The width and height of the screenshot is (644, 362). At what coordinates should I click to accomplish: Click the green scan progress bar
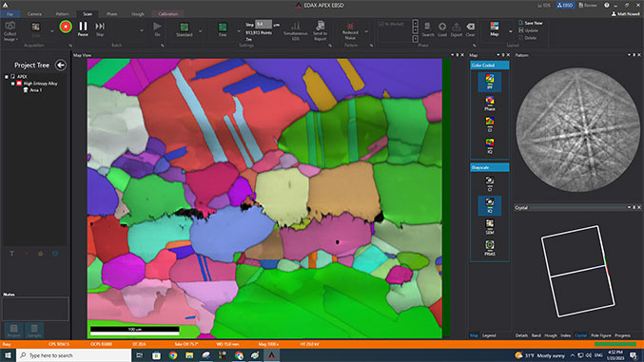tap(615, 344)
